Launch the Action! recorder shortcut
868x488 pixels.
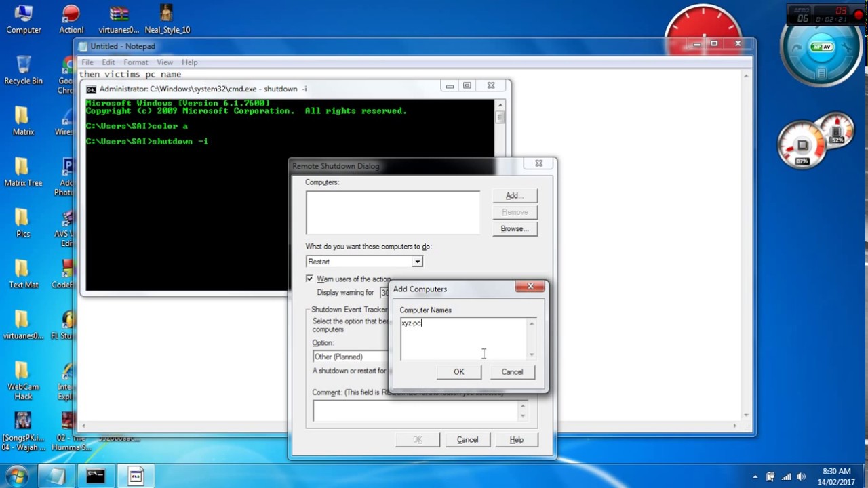(x=71, y=19)
